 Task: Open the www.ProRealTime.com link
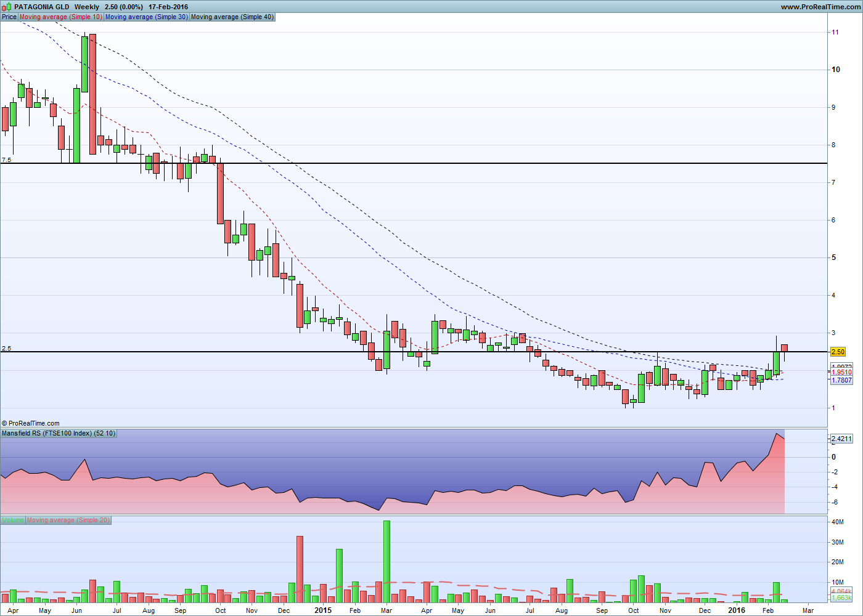[820, 7]
